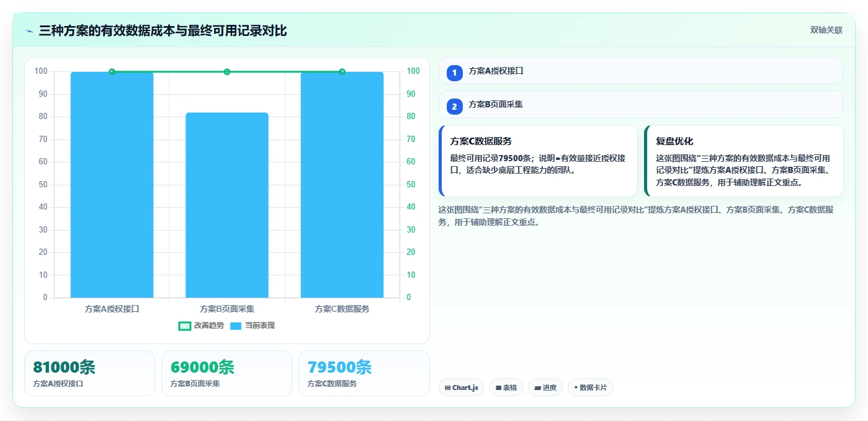Click trend line point above 方案C bar
The width and height of the screenshot is (868, 421).
(342, 72)
